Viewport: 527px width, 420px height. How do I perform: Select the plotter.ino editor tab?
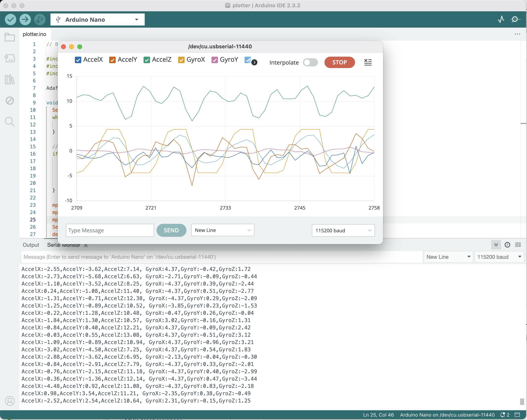pyautogui.click(x=35, y=34)
